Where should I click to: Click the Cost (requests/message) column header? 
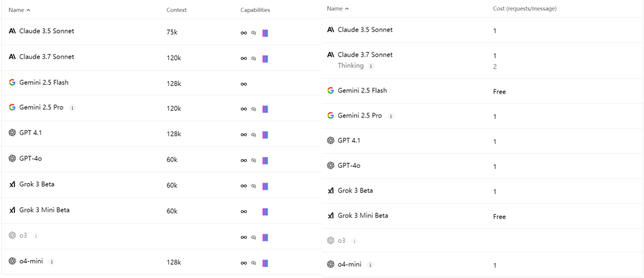tap(525, 9)
